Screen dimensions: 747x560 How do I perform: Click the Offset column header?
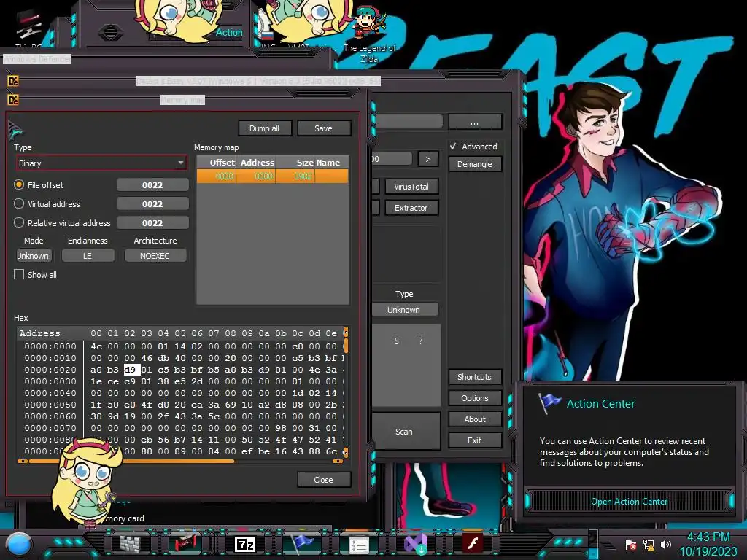(216, 163)
